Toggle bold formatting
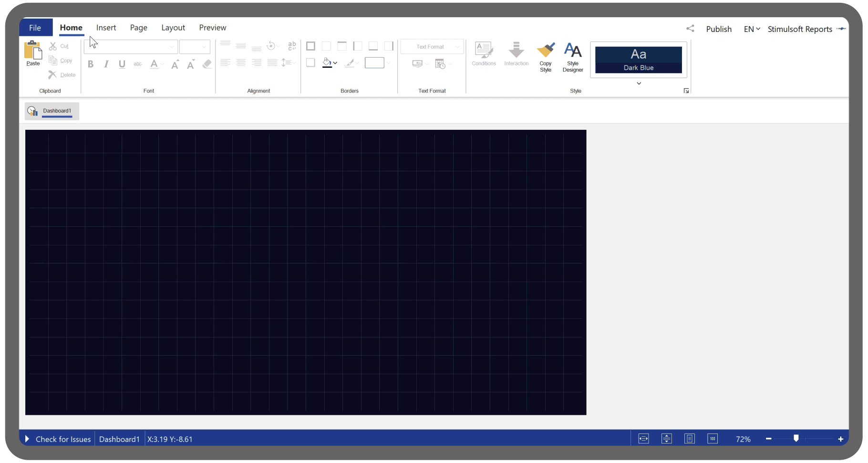 [91, 64]
